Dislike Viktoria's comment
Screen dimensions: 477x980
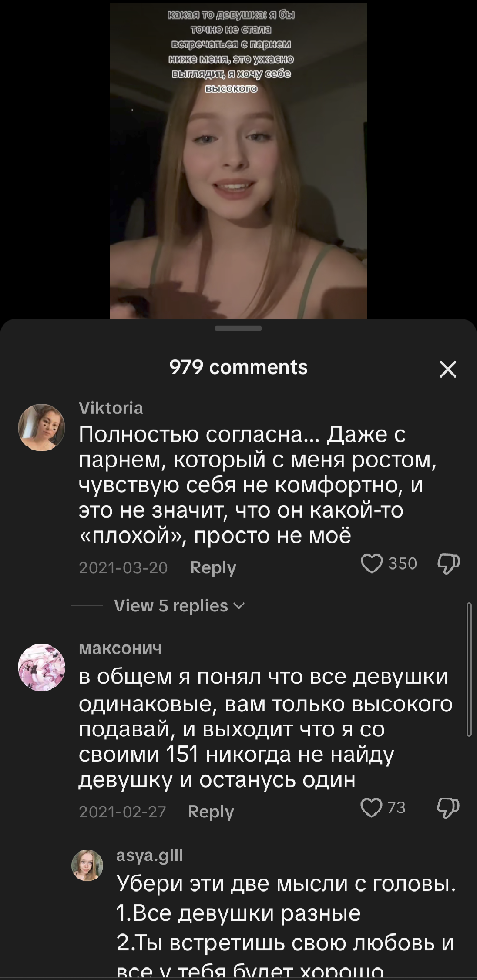click(x=448, y=564)
